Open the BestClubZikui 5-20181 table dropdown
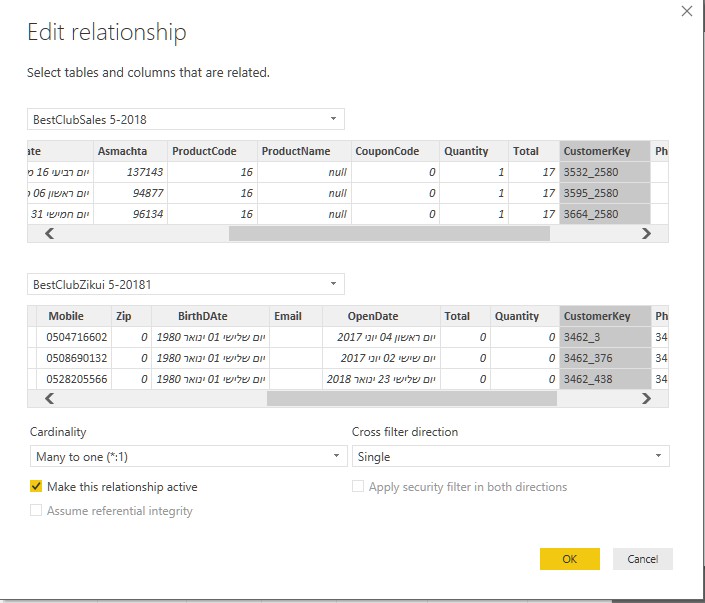 pos(186,284)
